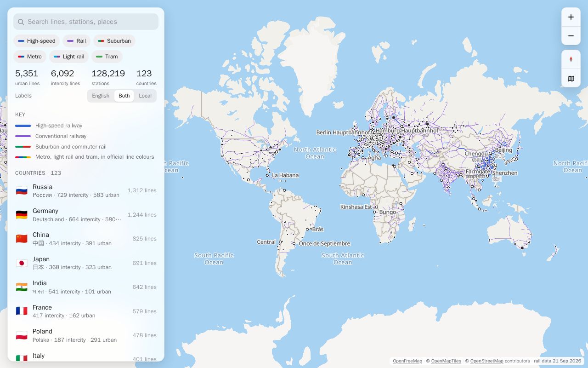Toggle the Light rail layer filter
Viewport: 588px width, 368px height.
[x=69, y=57]
